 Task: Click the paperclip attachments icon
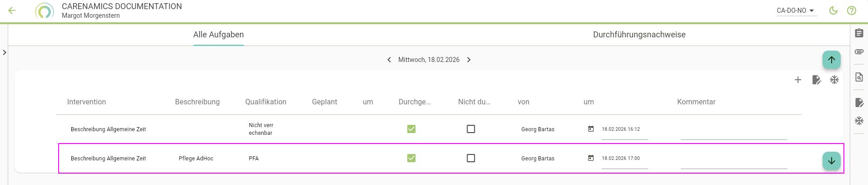click(859, 52)
